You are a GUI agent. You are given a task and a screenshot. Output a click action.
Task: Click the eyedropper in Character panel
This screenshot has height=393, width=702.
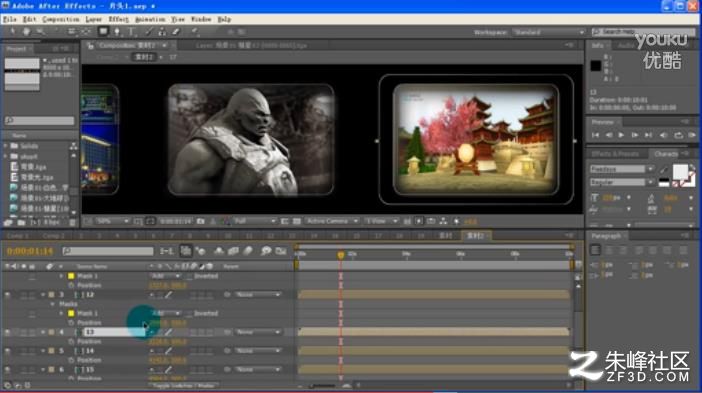point(663,169)
